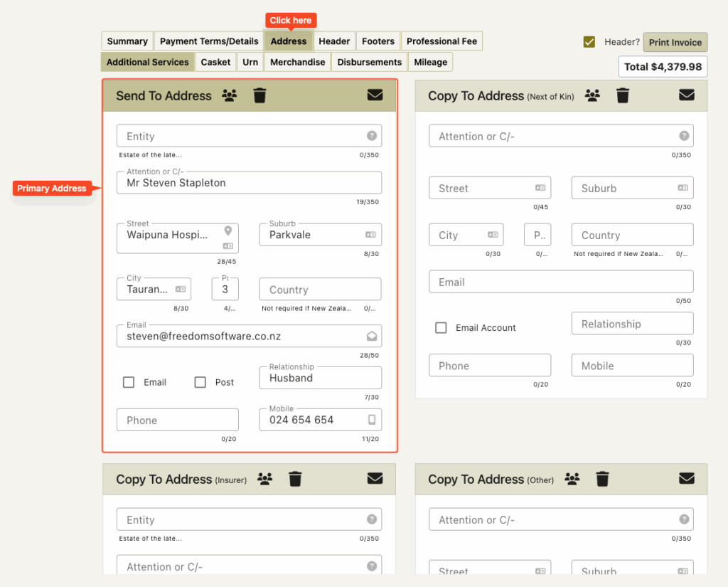Screen dimensions: 728x587
Task: Click the help icon in Insurer Entity field
Action: point(371,519)
